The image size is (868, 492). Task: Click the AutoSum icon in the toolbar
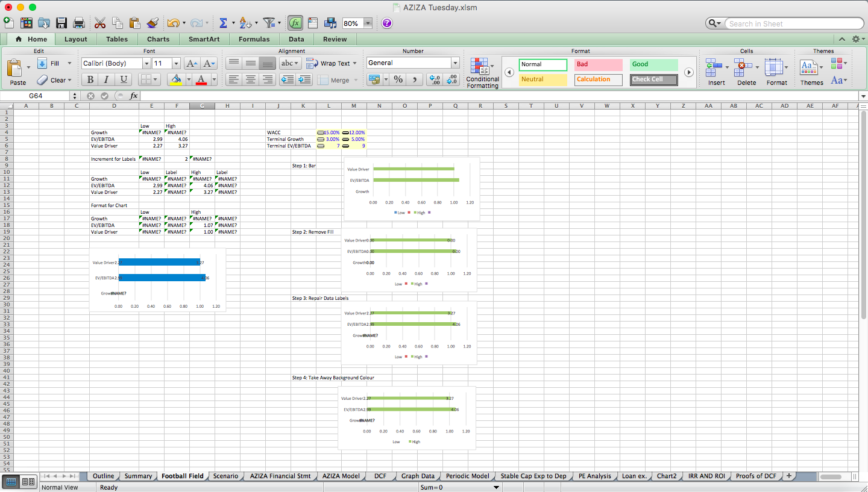(x=224, y=22)
